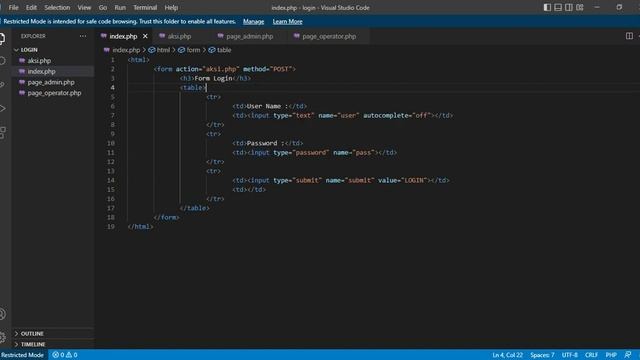Viewport: 640px width, 360px height.
Task: Toggle secondary side bar layout icon
Action: tap(569, 7)
